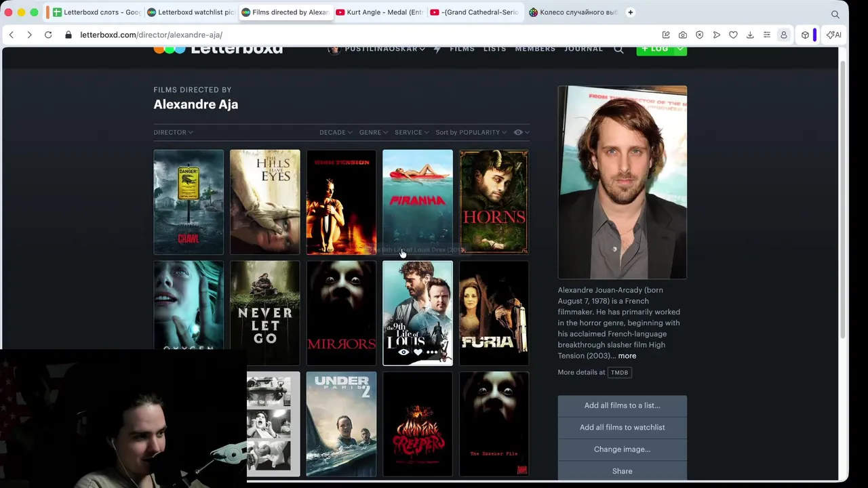The width and height of the screenshot is (868, 488).
Task: Click the heart bookmarks icon in toolbar
Action: click(x=733, y=35)
